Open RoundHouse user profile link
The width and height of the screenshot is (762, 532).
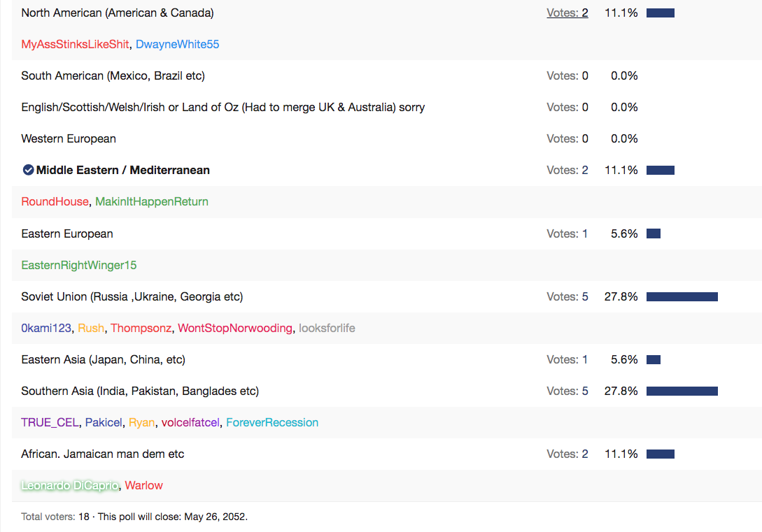pyautogui.click(x=55, y=201)
